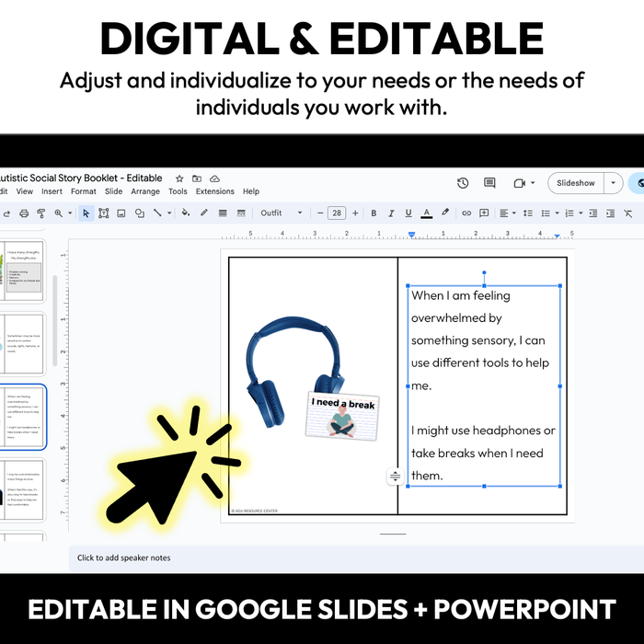Toggle italic formatting
644x644 pixels.
[391, 213]
